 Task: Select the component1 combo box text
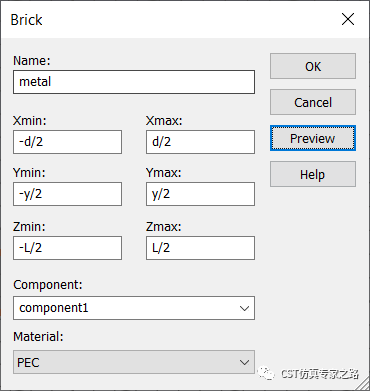[x=54, y=308]
